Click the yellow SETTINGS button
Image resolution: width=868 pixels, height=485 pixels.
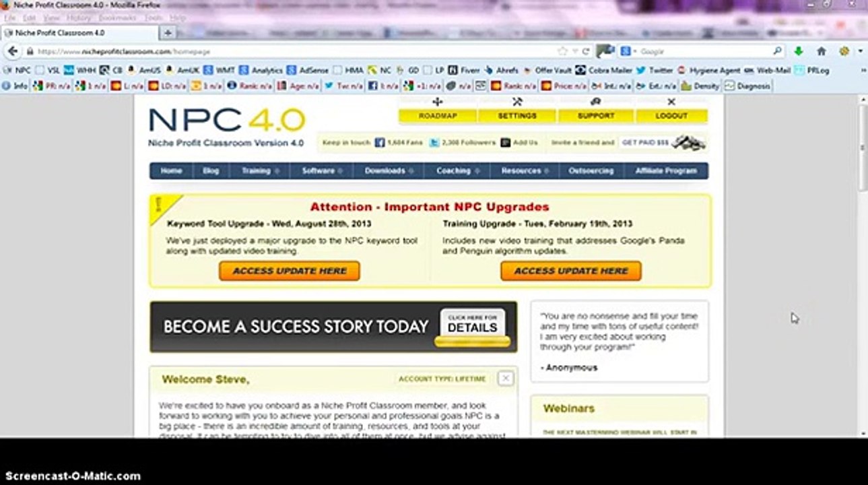click(x=517, y=116)
